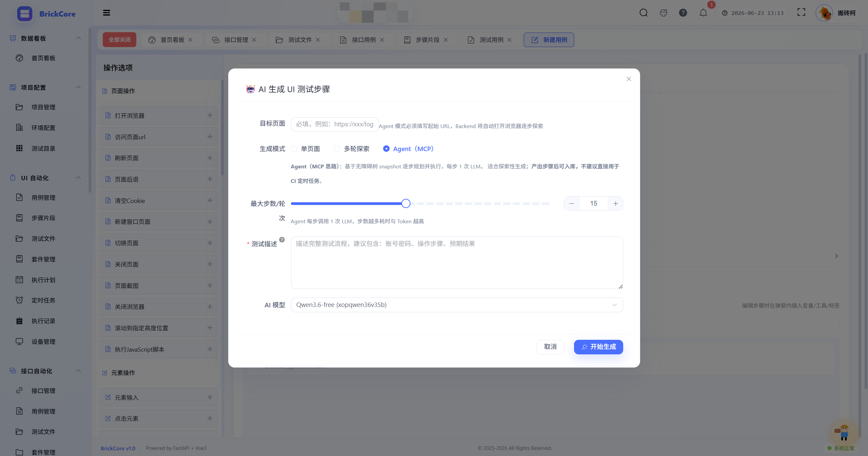Screen dimensions: 868x456
Task: Toggle fullscreen mode icon
Action: (x=801, y=13)
